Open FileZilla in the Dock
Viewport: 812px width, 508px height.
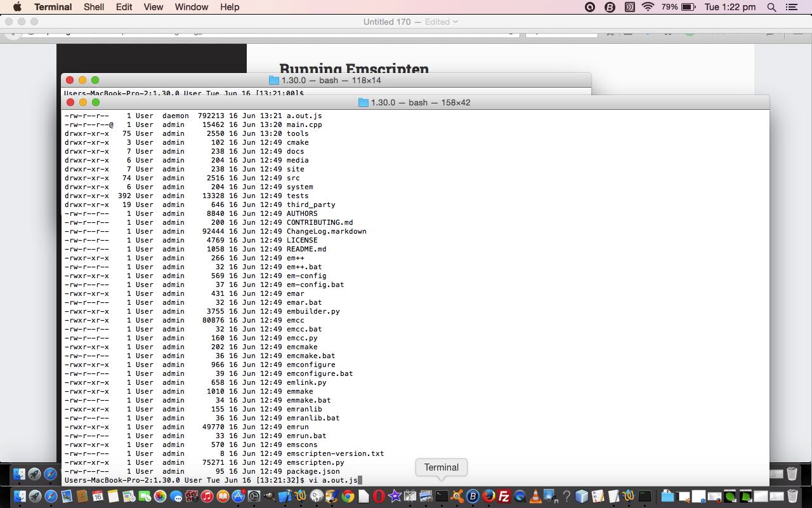click(x=504, y=496)
